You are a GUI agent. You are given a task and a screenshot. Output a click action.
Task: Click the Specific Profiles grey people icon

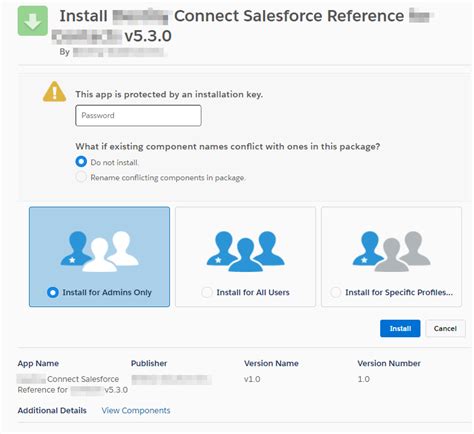[391, 252]
